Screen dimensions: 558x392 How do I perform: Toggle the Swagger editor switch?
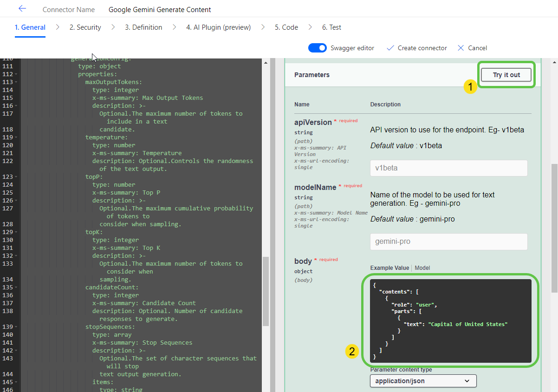318,48
